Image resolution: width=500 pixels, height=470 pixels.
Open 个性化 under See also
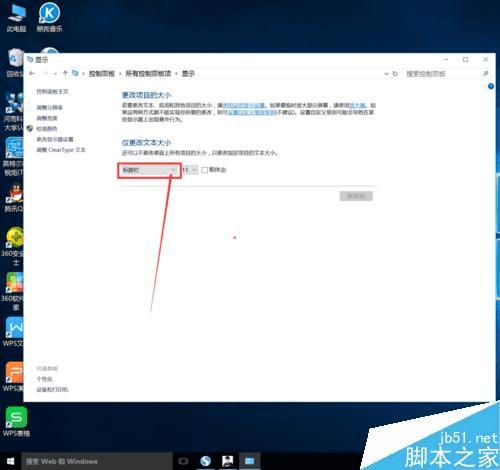click(44, 379)
